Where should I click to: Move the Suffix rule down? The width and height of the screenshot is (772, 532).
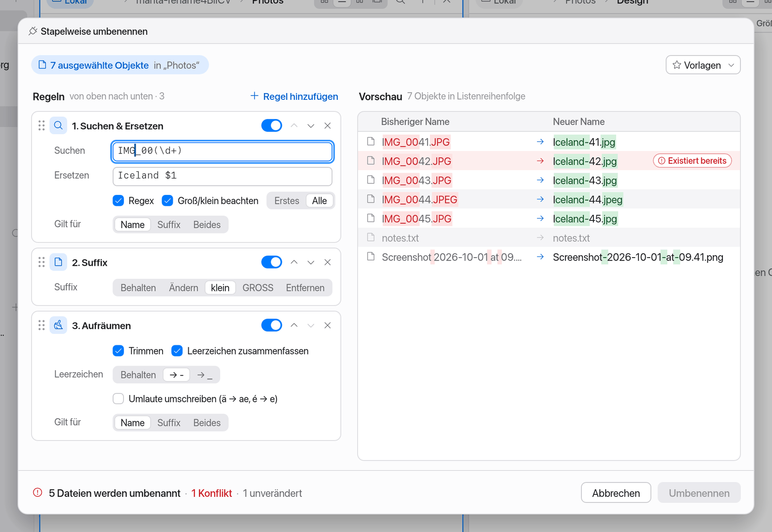point(311,262)
